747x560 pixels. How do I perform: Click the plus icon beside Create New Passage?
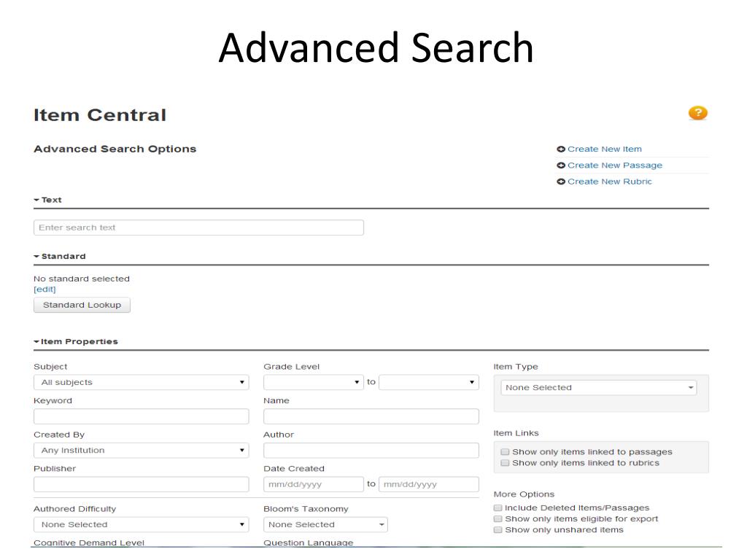561,166
